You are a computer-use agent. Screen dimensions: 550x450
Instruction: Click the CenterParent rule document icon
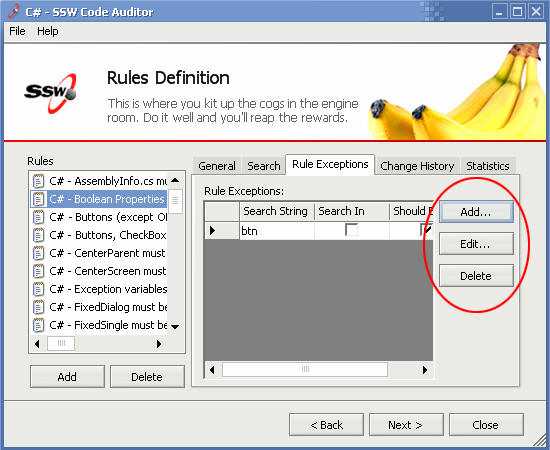(x=38, y=253)
